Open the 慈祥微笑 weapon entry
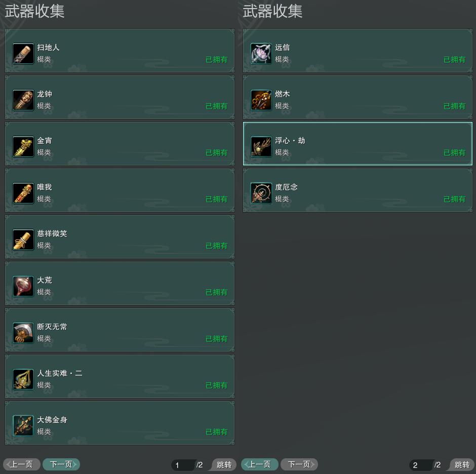The image size is (476, 474). point(120,237)
